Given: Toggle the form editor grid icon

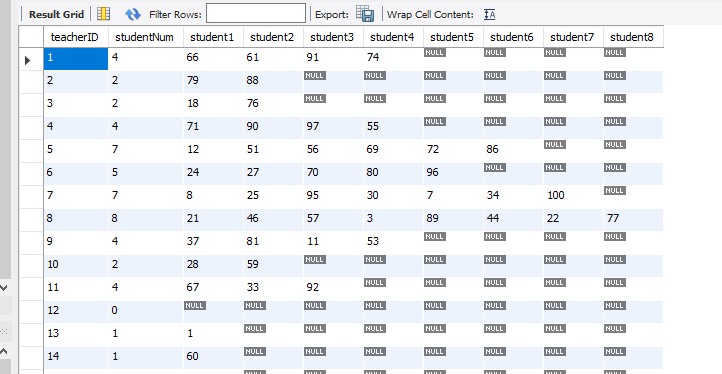Looking at the screenshot, I should [x=104, y=14].
